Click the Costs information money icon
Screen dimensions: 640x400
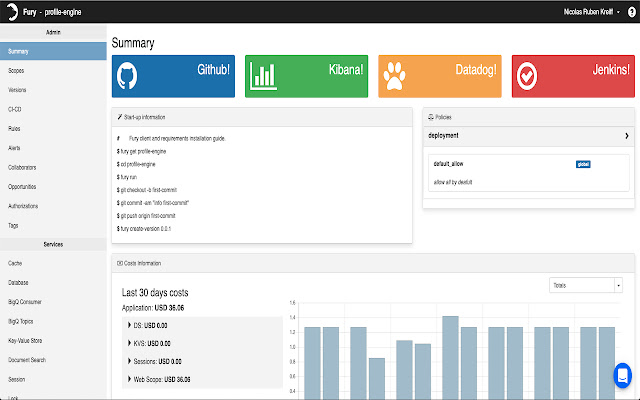click(120, 263)
